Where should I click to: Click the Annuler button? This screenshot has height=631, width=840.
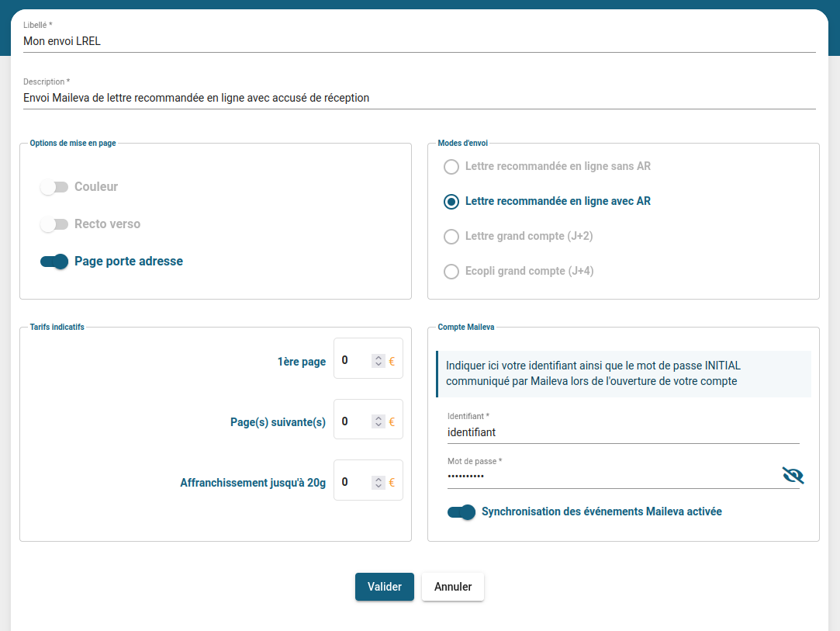(453, 587)
